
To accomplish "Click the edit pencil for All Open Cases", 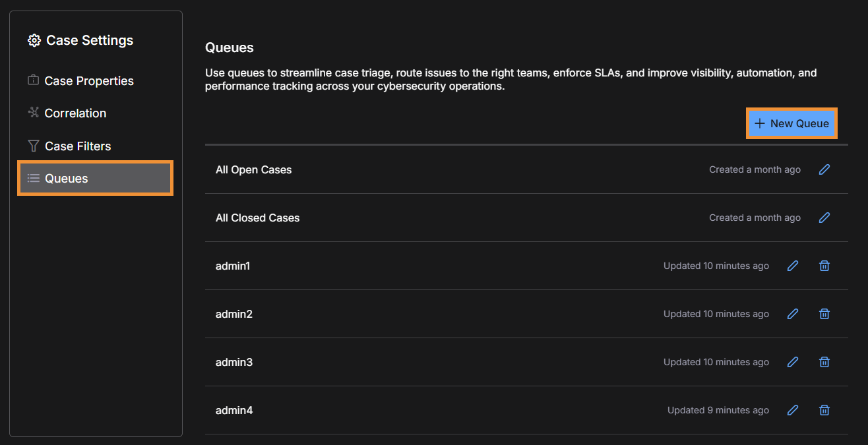I will (824, 169).
